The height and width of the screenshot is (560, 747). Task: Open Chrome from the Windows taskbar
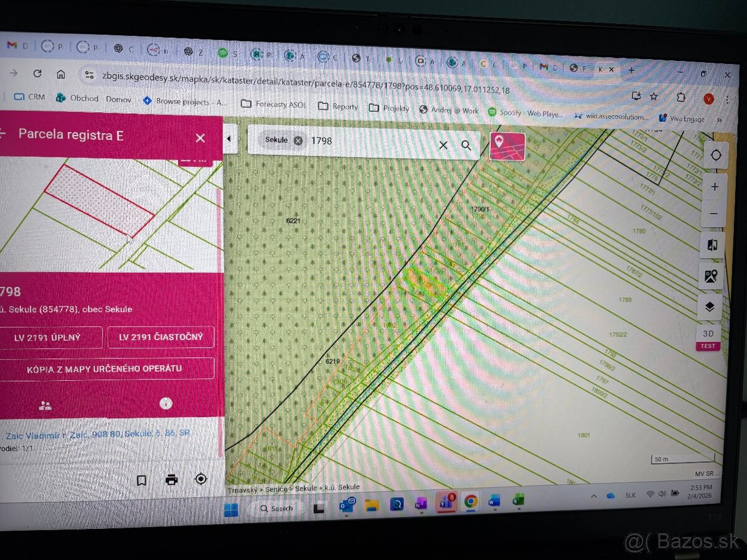pos(471,502)
